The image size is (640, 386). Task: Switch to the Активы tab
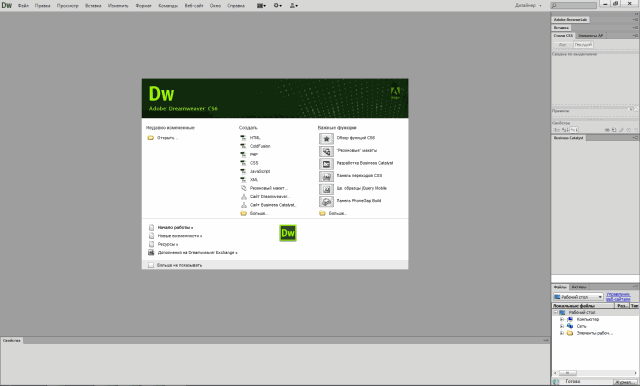pyautogui.click(x=578, y=287)
